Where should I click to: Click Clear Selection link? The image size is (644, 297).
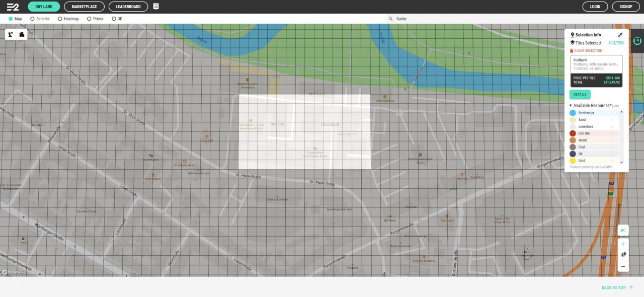tap(586, 51)
